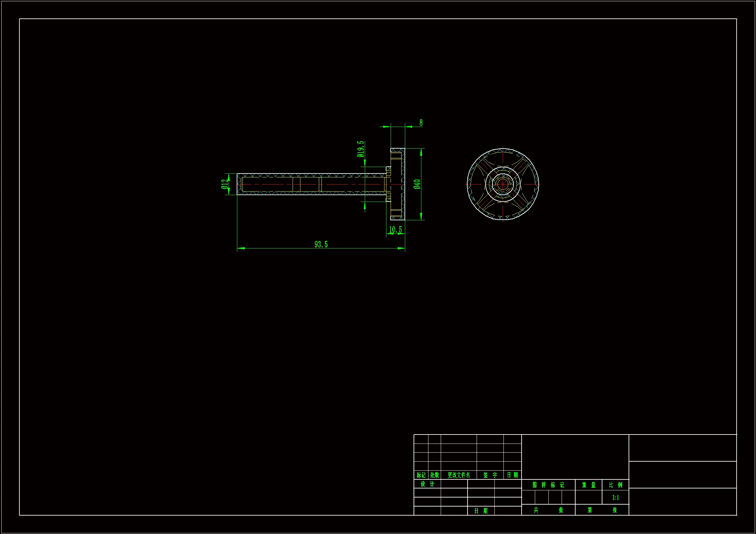Select the Ø40 diameter dimension label
756x534 pixels.
click(x=417, y=184)
